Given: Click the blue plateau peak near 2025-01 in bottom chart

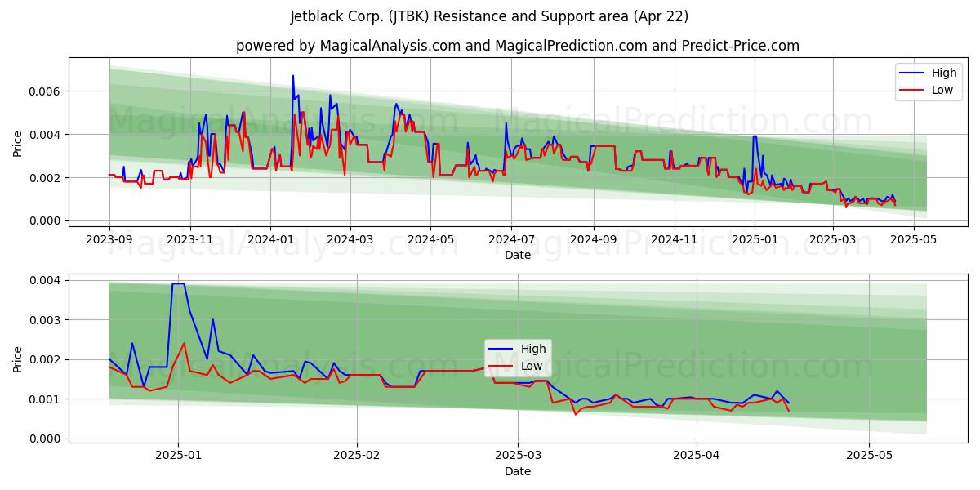Looking at the screenshot, I should [178, 283].
